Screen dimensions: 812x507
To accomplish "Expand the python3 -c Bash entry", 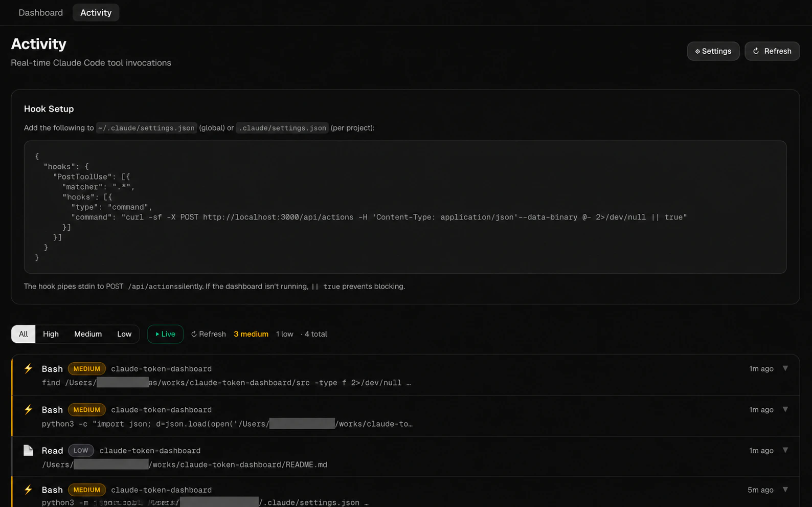I will point(785,409).
